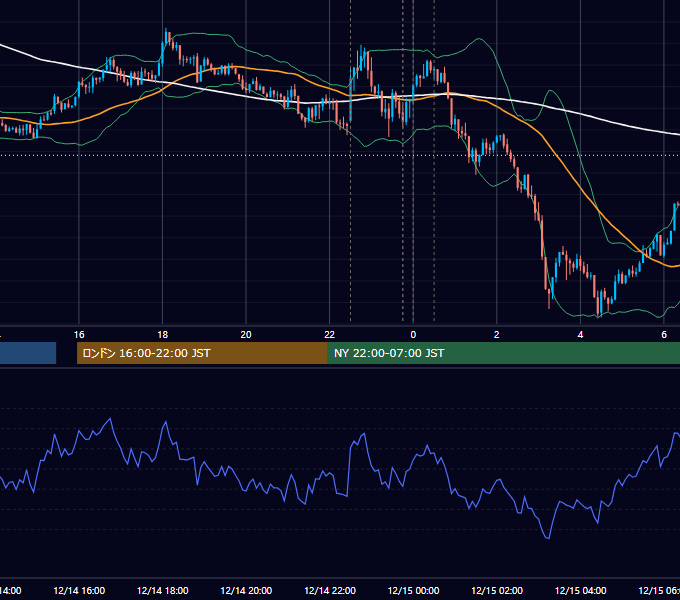This screenshot has height=600, width=680.
Task: Click the 12/14 20:00 date label
Action: click(x=246, y=590)
